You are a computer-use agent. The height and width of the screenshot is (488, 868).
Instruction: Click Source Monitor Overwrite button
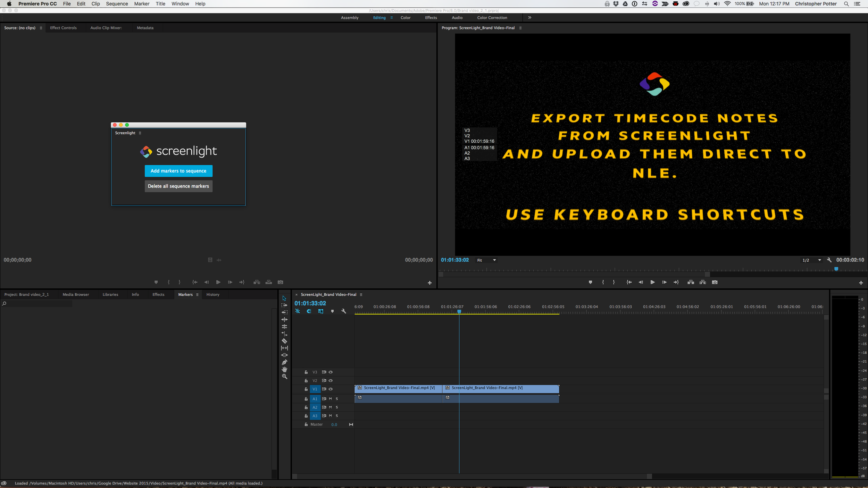[x=268, y=282]
